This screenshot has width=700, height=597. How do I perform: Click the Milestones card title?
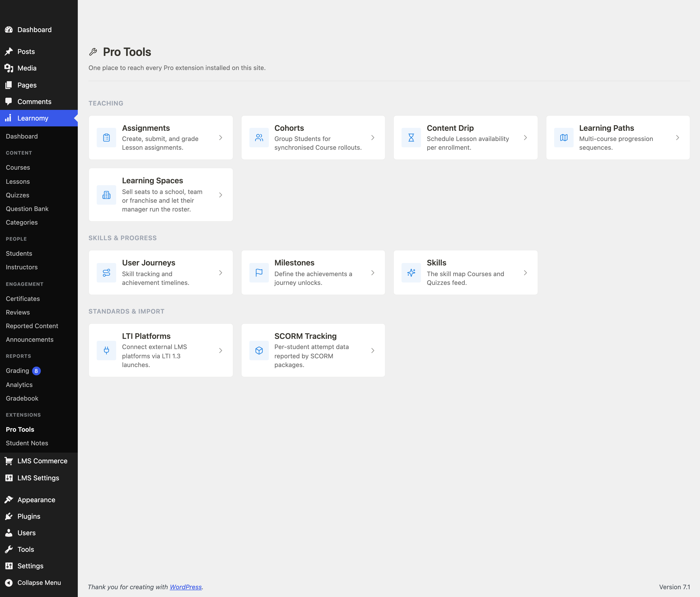click(x=294, y=263)
